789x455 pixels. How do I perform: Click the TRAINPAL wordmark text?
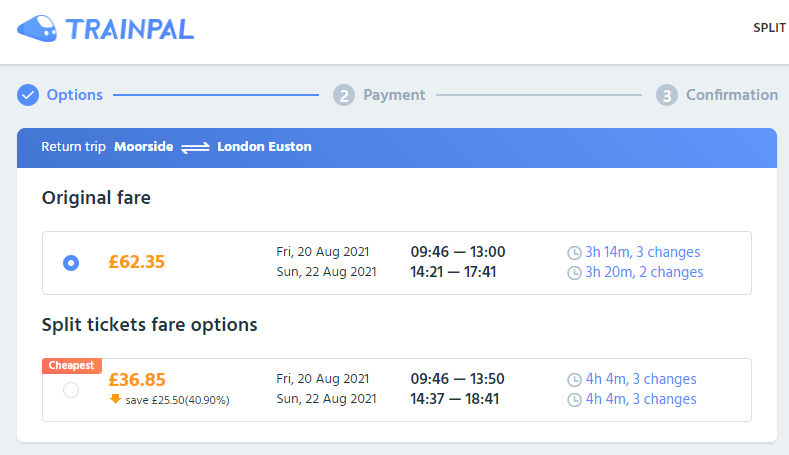point(130,29)
